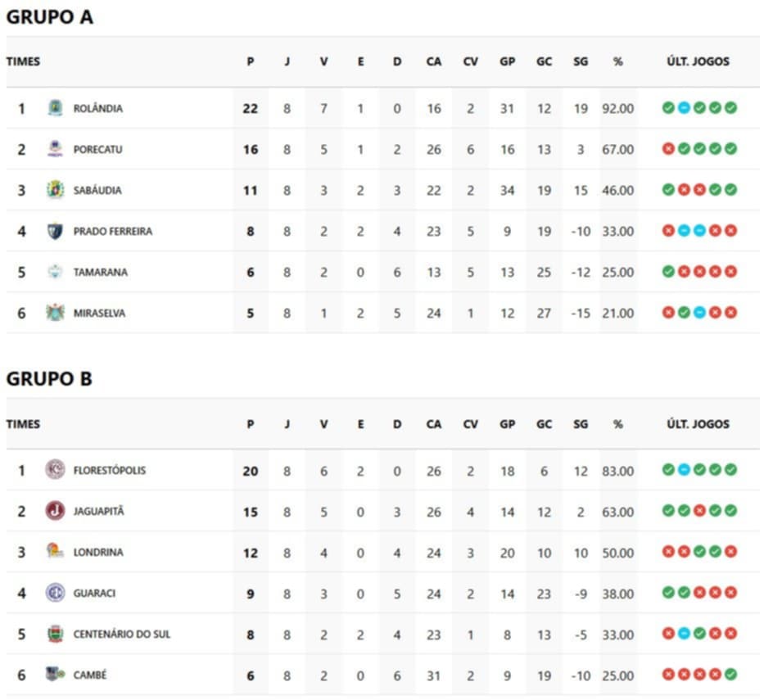This screenshot has height=700, width=764.
Task: Click the Cambé team crest icon
Action: (55, 675)
